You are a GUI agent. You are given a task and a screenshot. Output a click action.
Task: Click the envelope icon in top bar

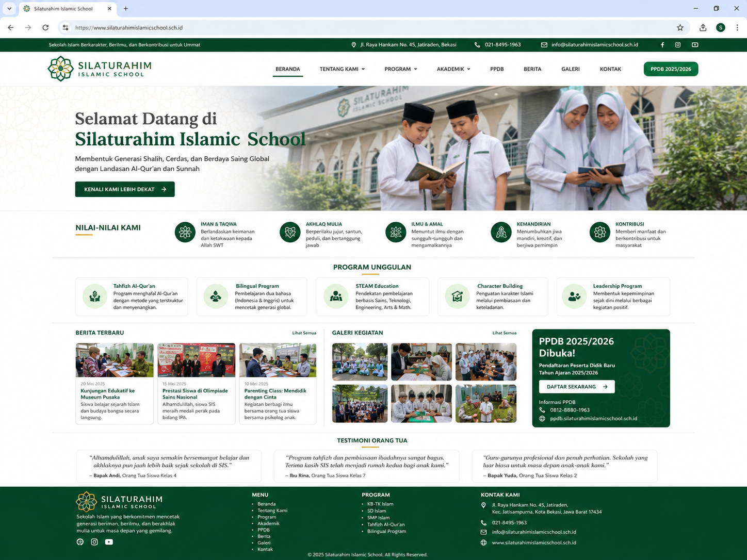tap(544, 45)
